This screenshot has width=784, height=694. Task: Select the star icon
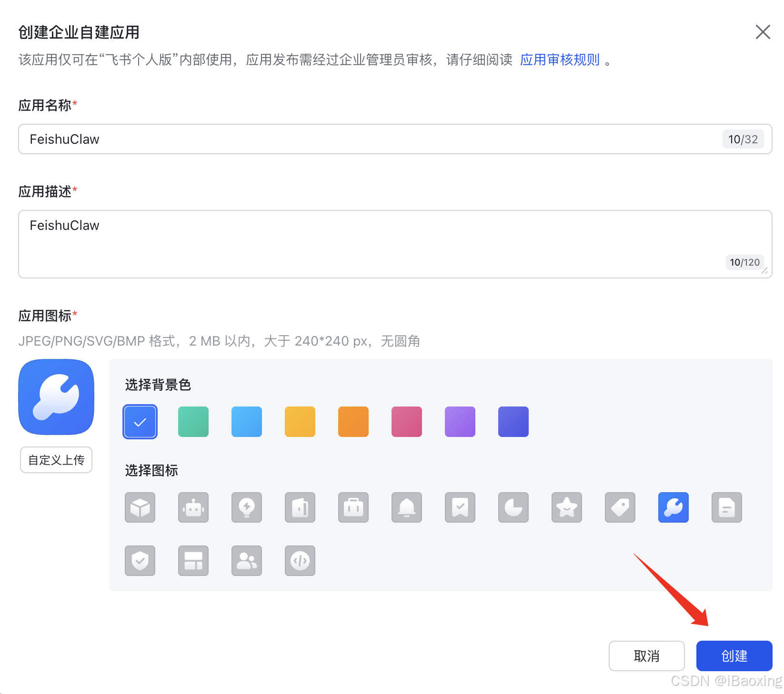click(x=566, y=507)
